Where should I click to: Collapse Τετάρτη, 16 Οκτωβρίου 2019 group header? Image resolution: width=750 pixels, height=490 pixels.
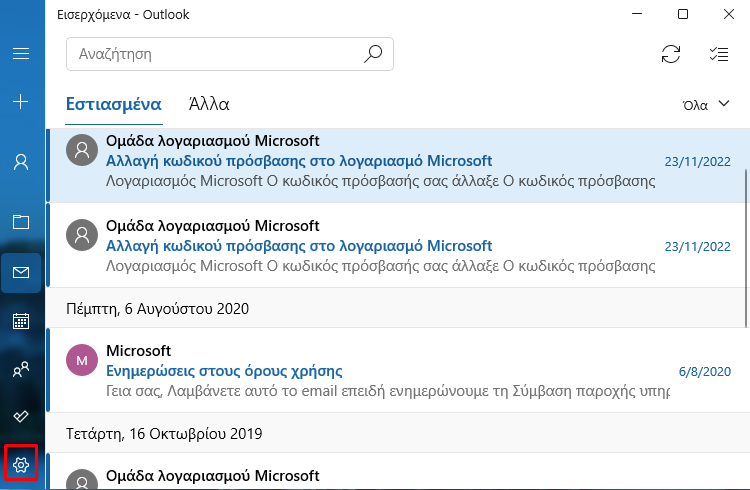[398, 433]
